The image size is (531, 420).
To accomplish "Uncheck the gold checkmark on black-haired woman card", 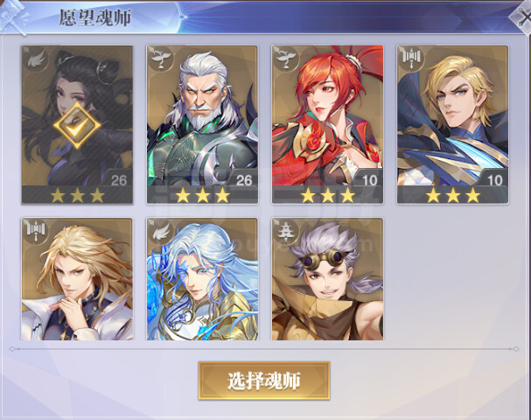I will [77, 126].
